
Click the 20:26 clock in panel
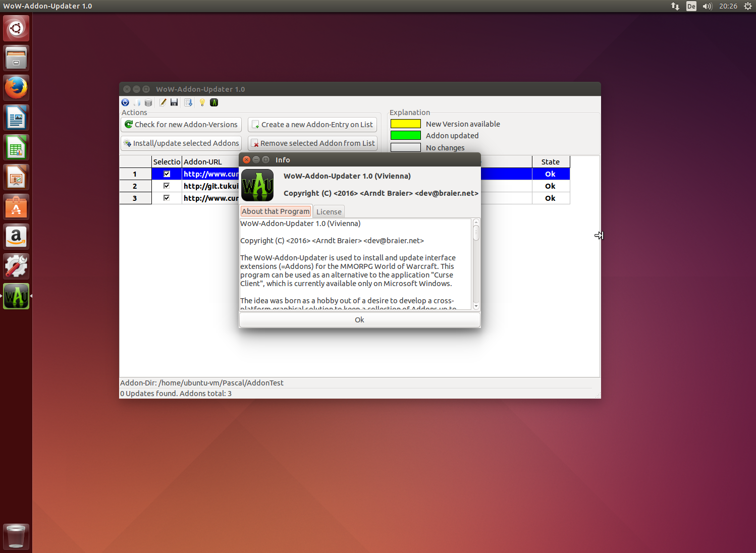pyautogui.click(x=728, y=6)
